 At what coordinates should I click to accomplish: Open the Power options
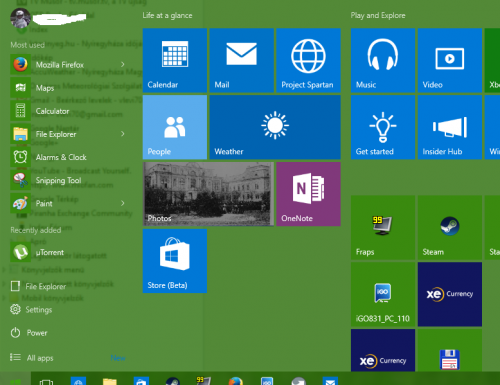pyautogui.click(x=29, y=333)
